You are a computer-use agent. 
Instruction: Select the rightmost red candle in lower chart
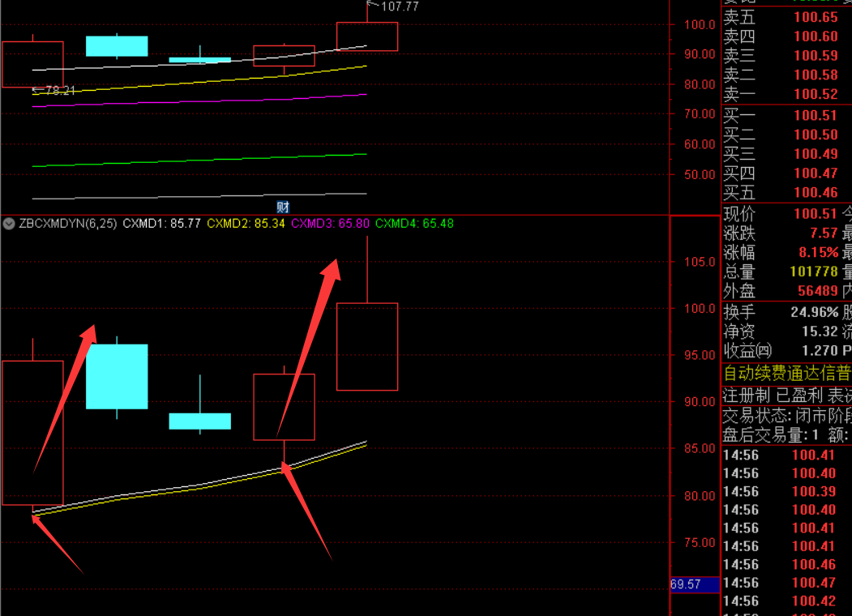point(367,347)
